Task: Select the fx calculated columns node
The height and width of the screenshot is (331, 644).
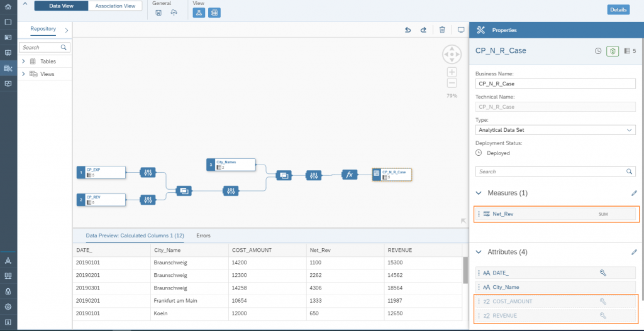Action: tap(350, 175)
